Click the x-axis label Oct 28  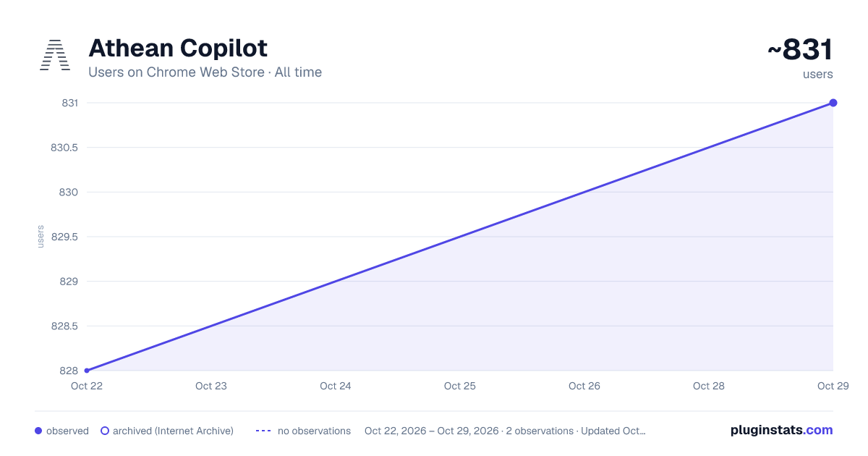pyautogui.click(x=709, y=386)
